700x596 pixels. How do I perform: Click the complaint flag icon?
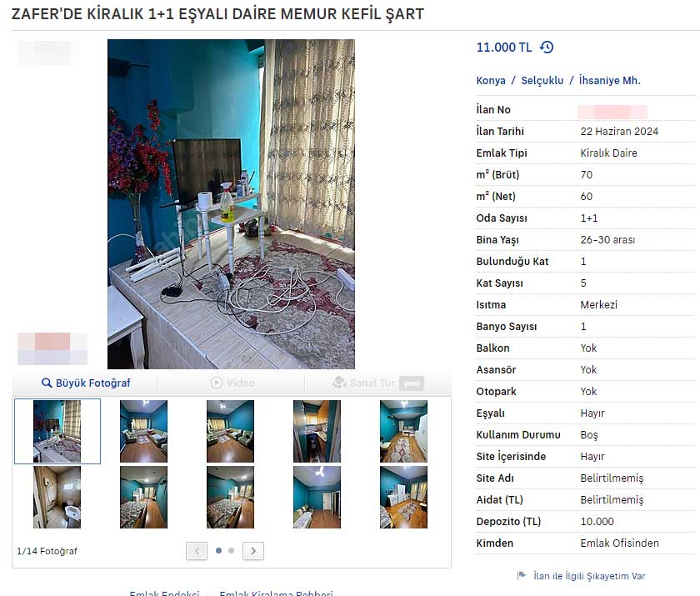(x=522, y=575)
